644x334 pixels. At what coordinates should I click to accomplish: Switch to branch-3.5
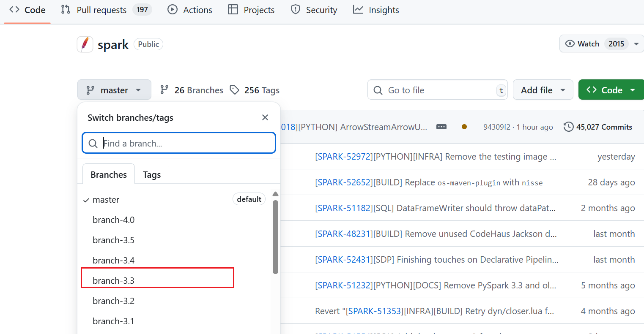point(174,240)
